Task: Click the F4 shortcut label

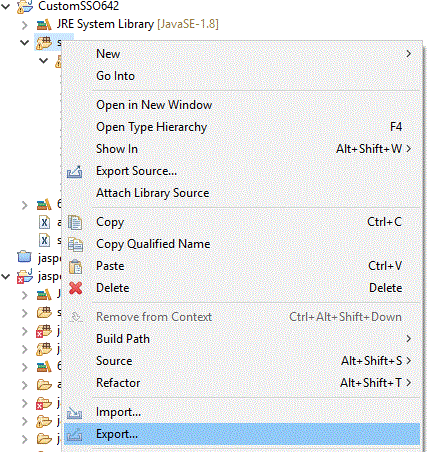Action: (396, 127)
